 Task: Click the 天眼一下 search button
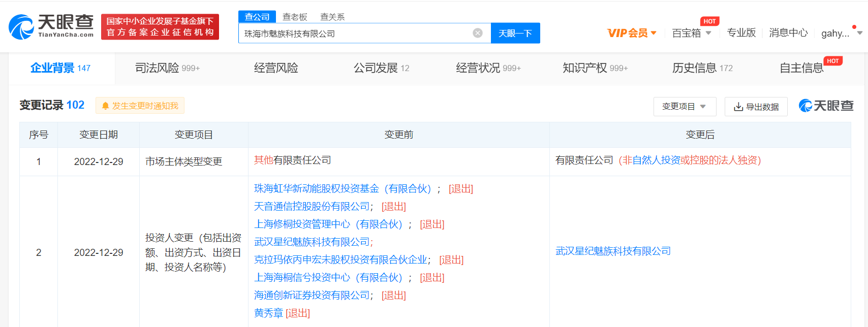point(515,33)
